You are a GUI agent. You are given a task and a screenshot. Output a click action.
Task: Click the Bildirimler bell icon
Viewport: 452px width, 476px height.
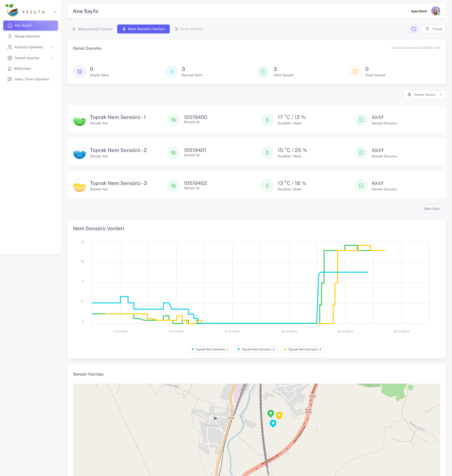point(10,69)
